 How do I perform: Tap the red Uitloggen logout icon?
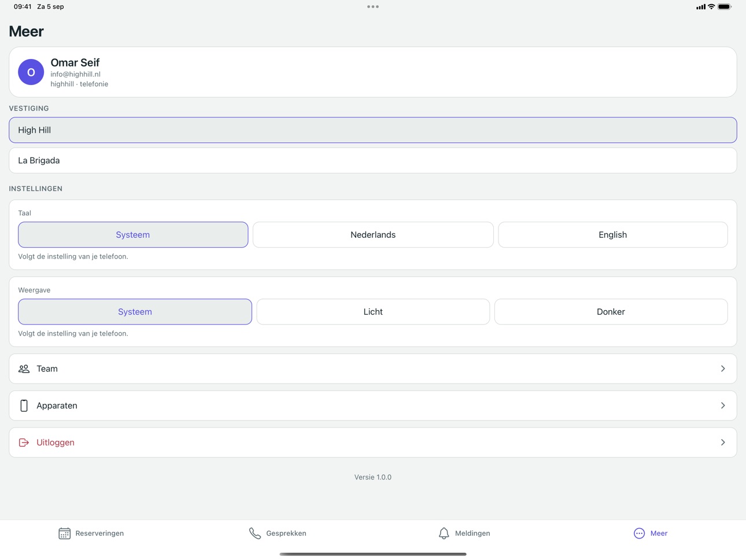[x=24, y=443]
